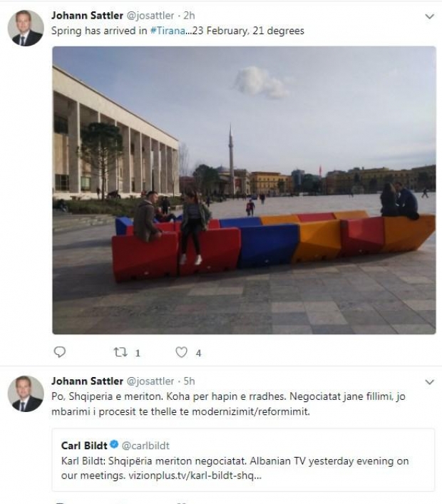Open the 2h timestamp of first tweet
This screenshot has width=442, height=504.
click(188, 16)
